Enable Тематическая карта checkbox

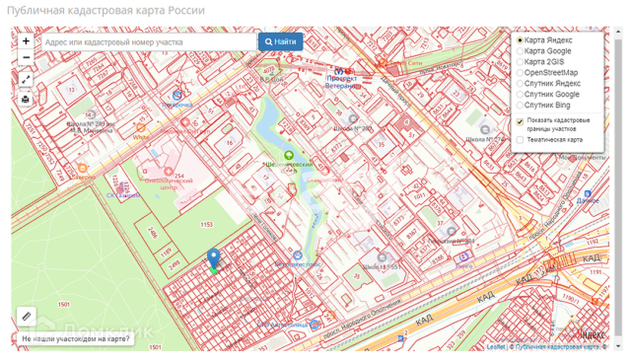(x=520, y=140)
